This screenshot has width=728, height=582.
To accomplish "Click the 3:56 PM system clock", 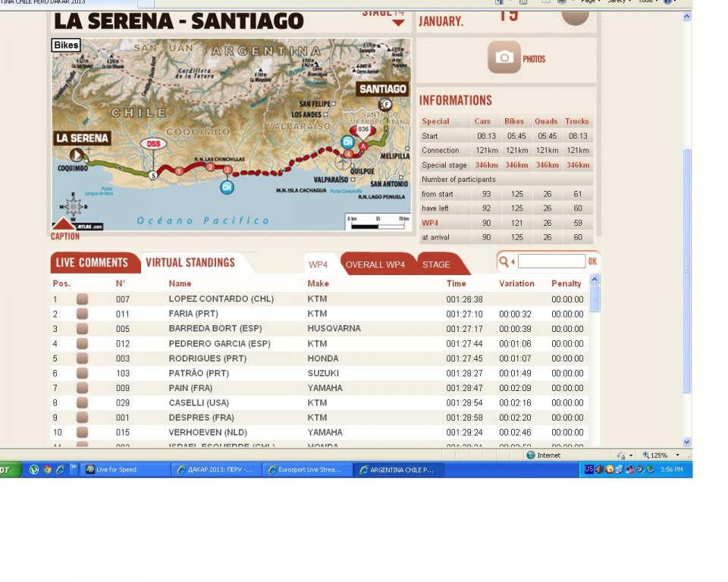I will click(x=671, y=470).
